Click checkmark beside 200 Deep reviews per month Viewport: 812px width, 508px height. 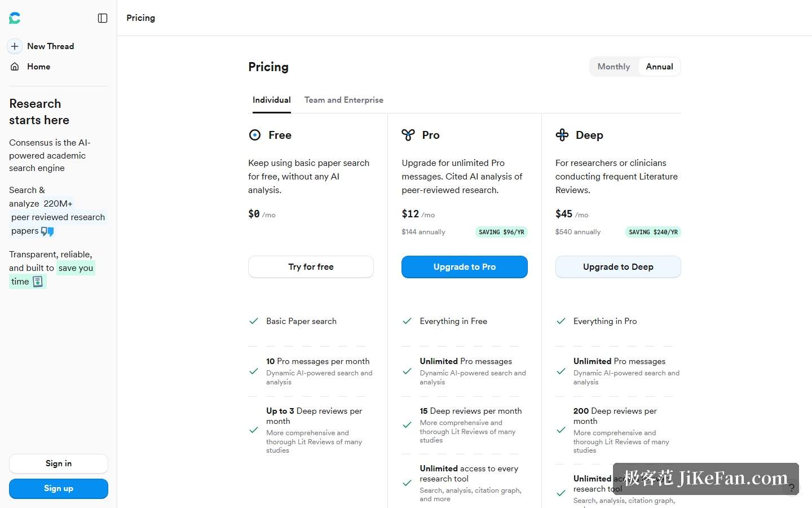(561, 430)
